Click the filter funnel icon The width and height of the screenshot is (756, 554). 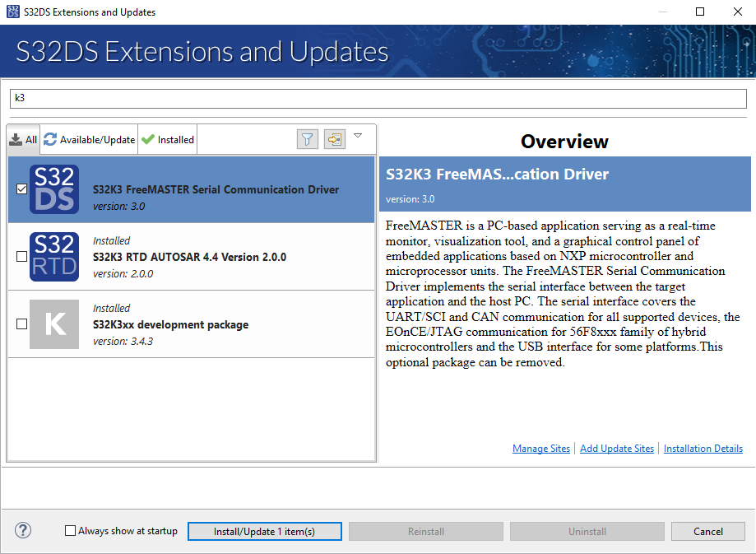point(307,139)
